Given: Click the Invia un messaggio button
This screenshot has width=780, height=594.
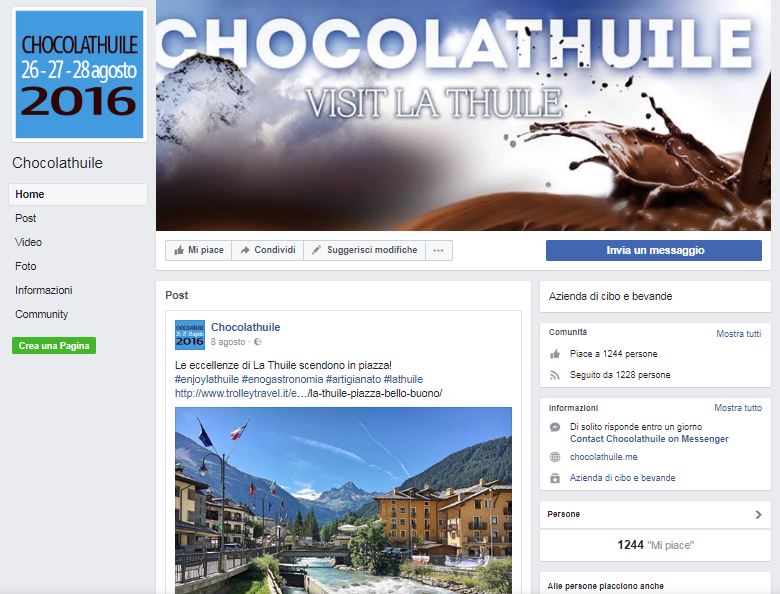Looking at the screenshot, I should coord(654,250).
